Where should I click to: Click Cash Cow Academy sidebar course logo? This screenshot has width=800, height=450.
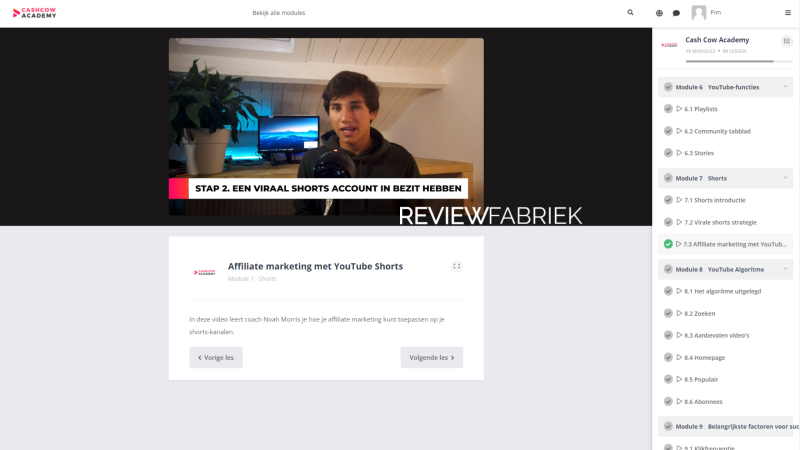pos(669,45)
